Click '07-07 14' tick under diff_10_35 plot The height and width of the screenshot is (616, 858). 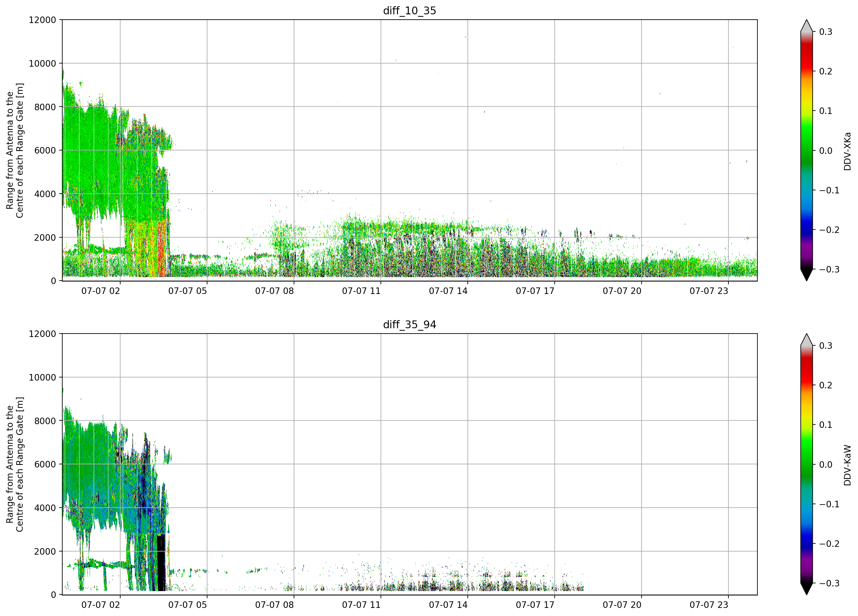[x=448, y=291]
